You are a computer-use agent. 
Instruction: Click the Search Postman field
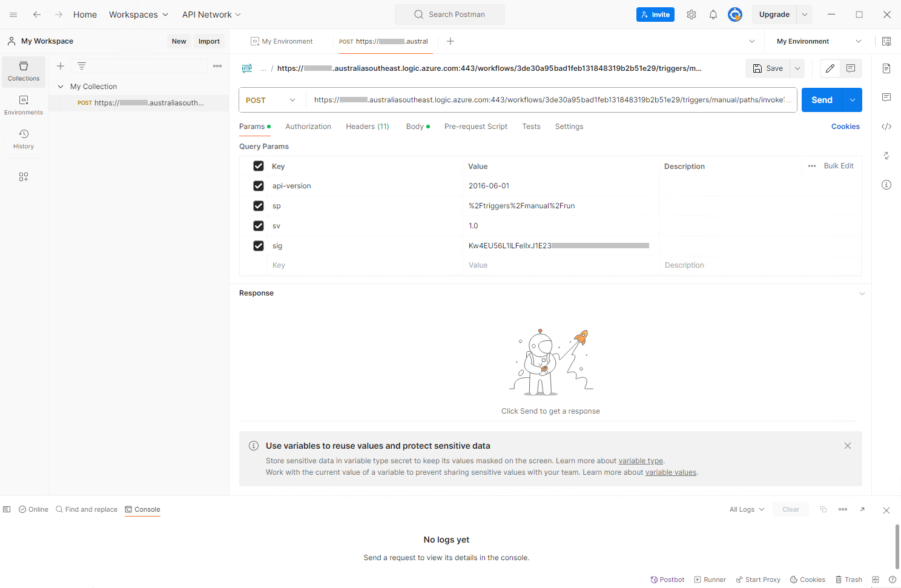coord(450,15)
